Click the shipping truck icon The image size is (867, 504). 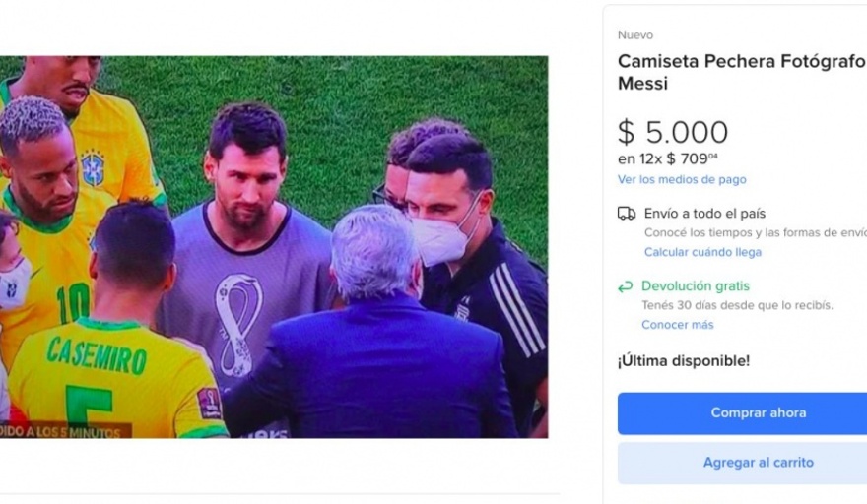(627, 214)
